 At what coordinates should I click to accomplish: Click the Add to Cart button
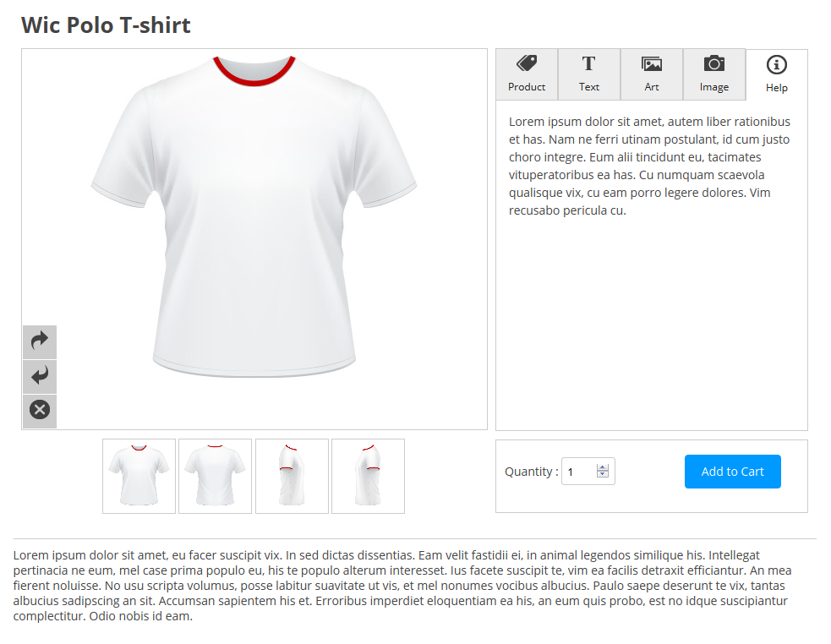732,472
